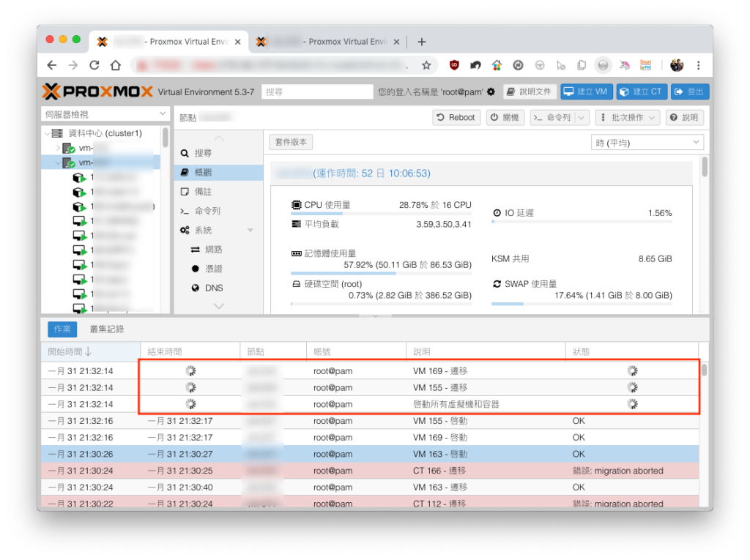
Task: Open 備註 notes in the node menu
Action: click(x=219, y=192)
